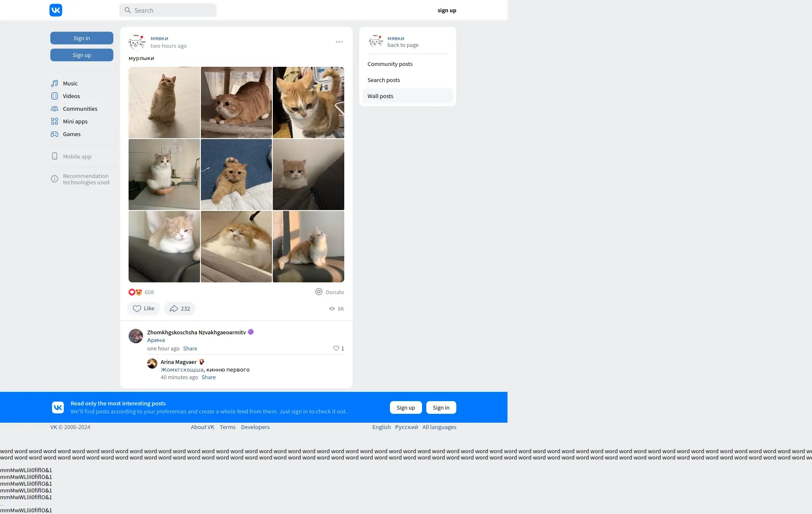Open the Music section icon
This screenshot has width=812, height=514.
[55, 83]
